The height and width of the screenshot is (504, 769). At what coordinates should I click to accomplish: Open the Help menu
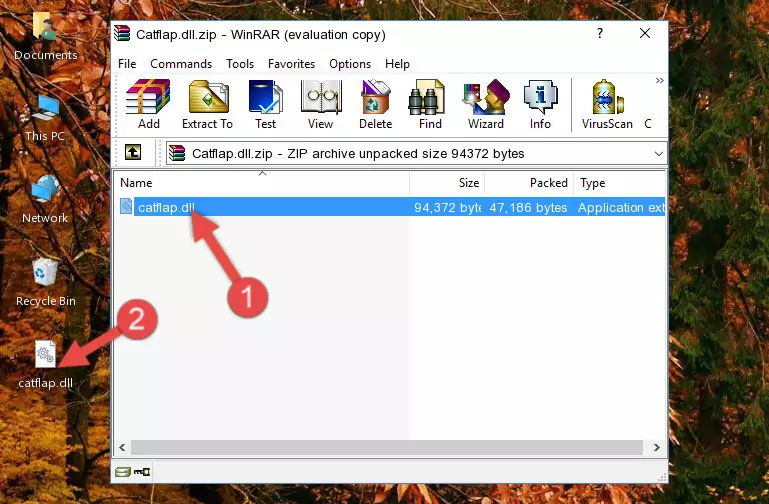[x=397, y=64]
